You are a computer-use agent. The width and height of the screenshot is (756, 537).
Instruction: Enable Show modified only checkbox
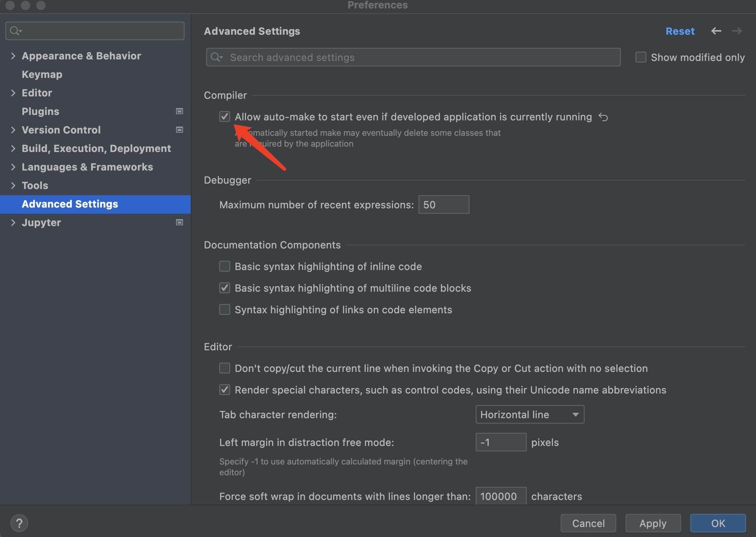coord(641,57)
